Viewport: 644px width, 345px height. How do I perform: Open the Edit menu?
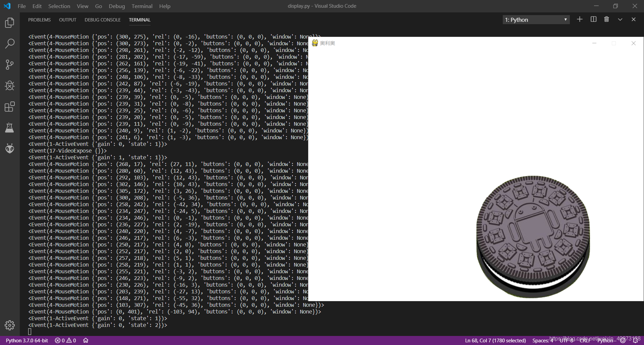pos(37,6)
